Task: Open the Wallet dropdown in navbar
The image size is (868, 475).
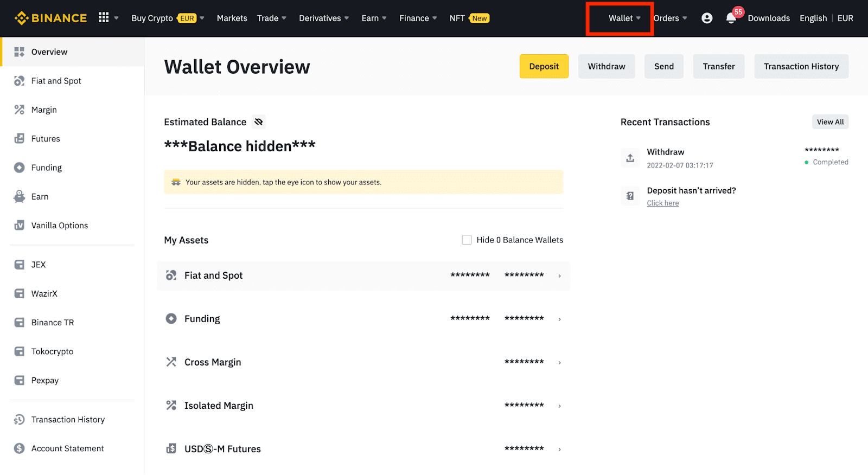Action: point(624,18)
